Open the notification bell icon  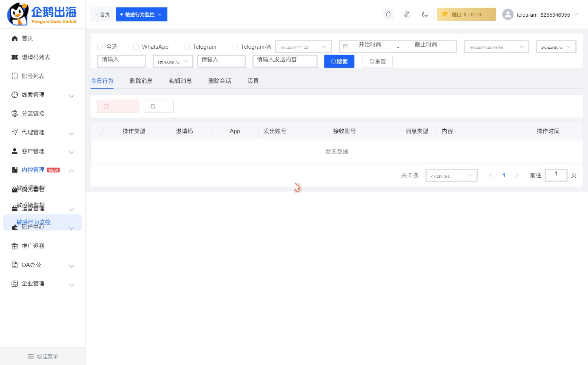388,14
